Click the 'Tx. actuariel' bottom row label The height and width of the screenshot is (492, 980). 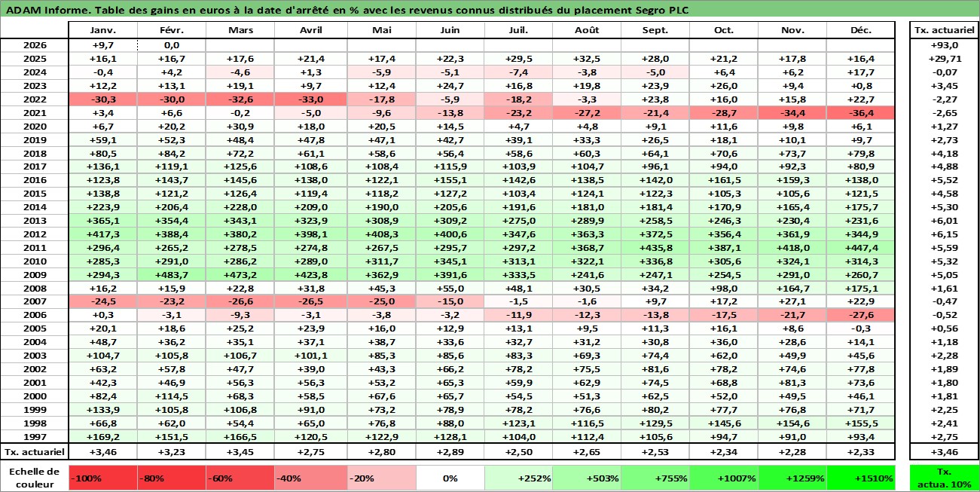click(x=35, y=452)
